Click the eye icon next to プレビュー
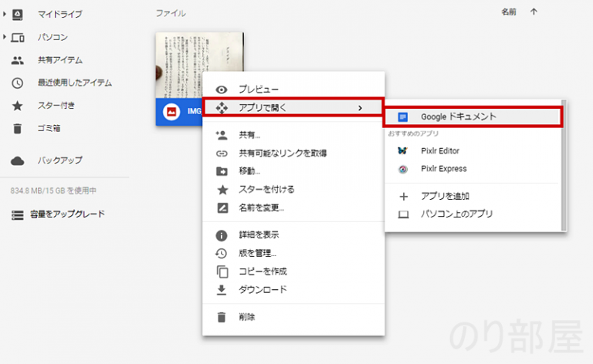 [222, 89]
